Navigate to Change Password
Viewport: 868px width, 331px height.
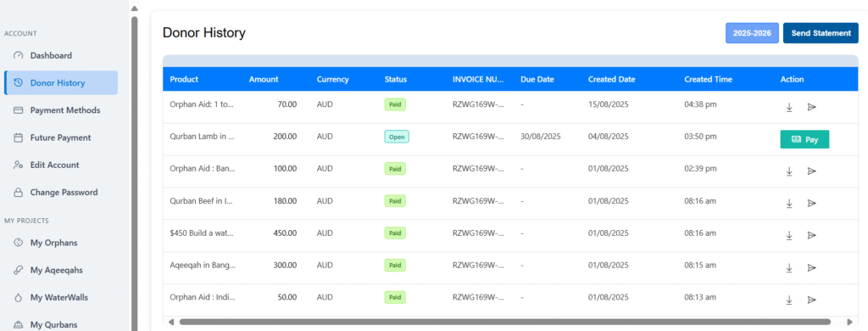[61, 193]
